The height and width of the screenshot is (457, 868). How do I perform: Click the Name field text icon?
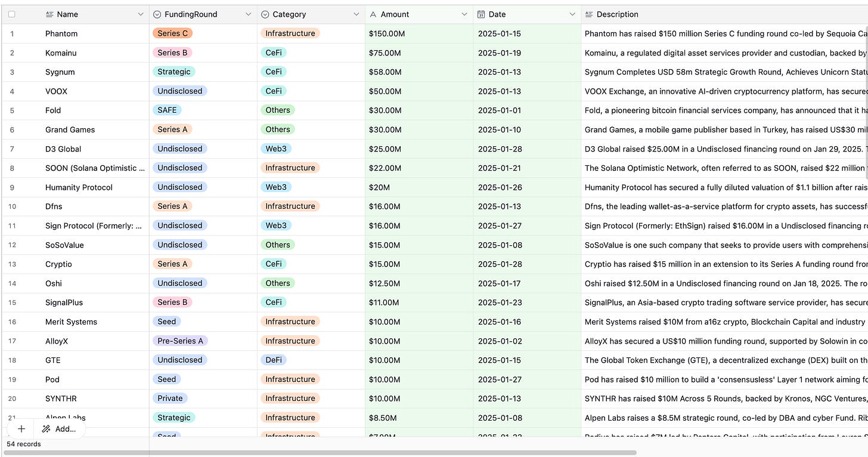coord(49,14)
